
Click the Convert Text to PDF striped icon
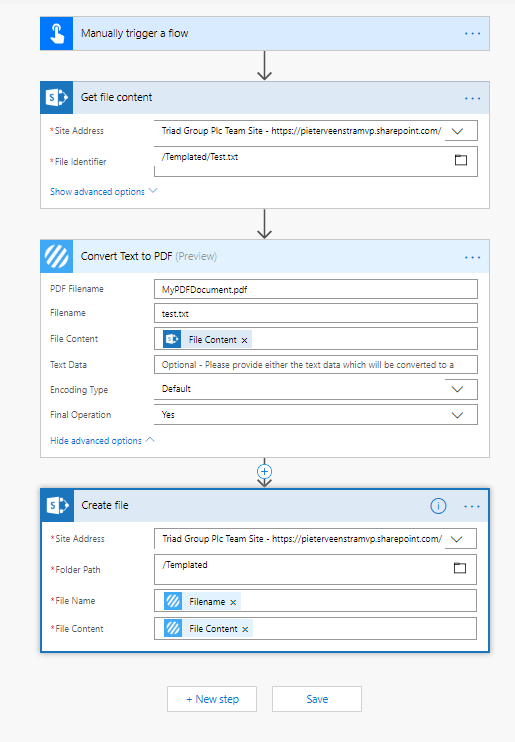[57, 256]
